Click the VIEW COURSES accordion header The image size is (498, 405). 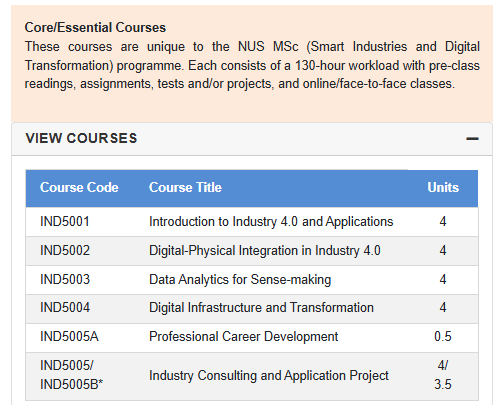pyautogui.click(x=252, y=139)
